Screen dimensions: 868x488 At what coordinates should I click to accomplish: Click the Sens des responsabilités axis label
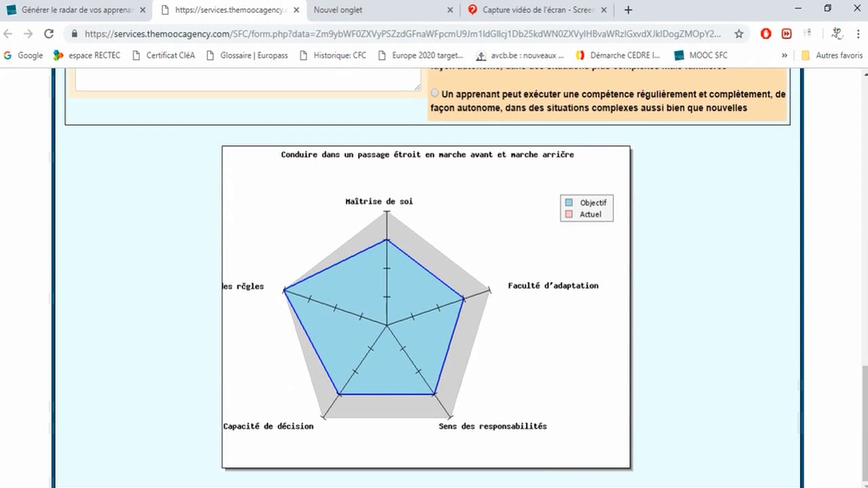pos(492,426)
